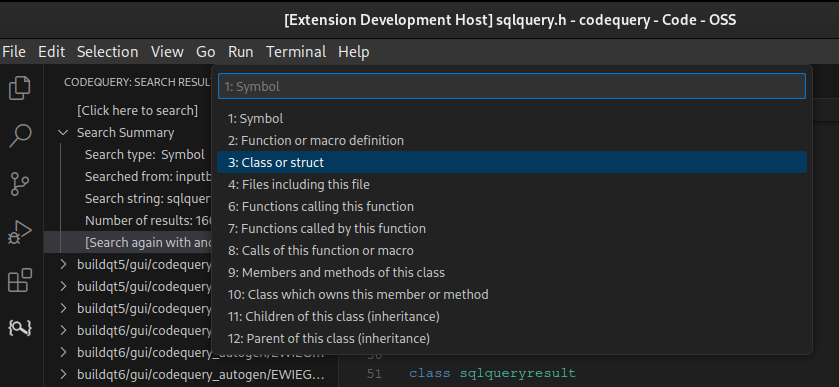Open the Source Control view icon
839x387 pixels.
point(20,184)
